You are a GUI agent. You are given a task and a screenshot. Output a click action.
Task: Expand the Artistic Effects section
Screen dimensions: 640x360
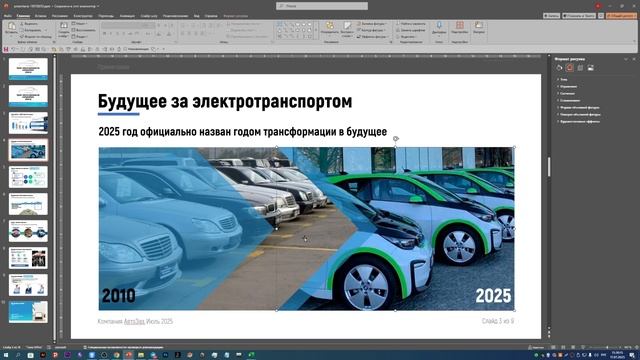coord(579,122)
